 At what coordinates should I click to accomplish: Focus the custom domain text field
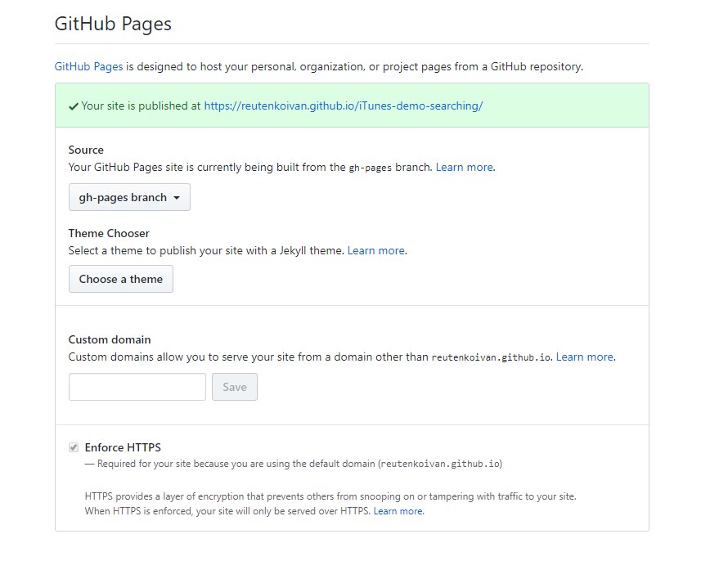[137, 387]
